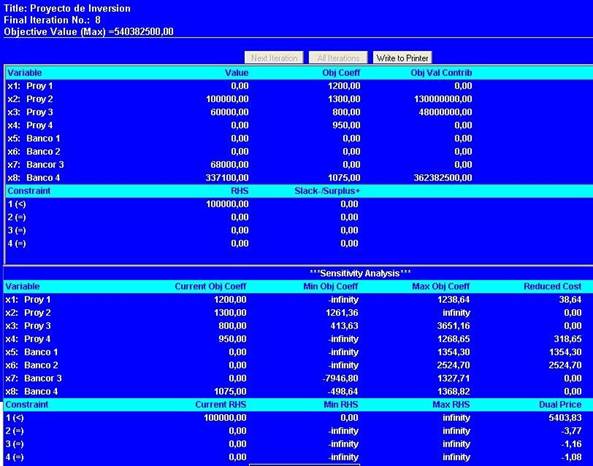This screenshot has width=593, height=466.
Task: Click the Obj Val Contrib column header
Action: coord(441,73)
